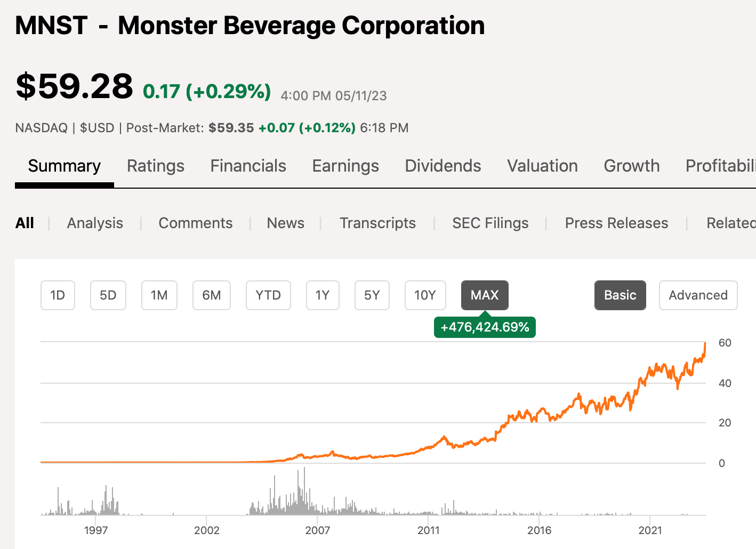Show SEC Filings items
756x549 pixels.
(490, 223)
